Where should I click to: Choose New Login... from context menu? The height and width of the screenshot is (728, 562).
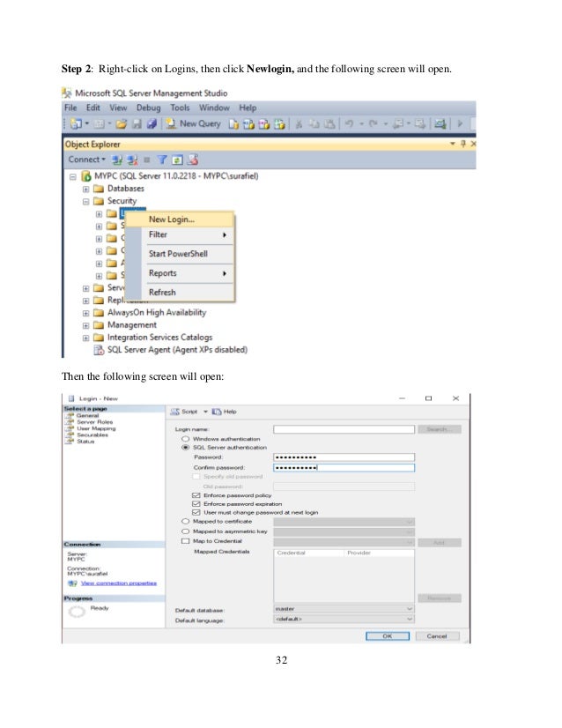click(180, 219)
